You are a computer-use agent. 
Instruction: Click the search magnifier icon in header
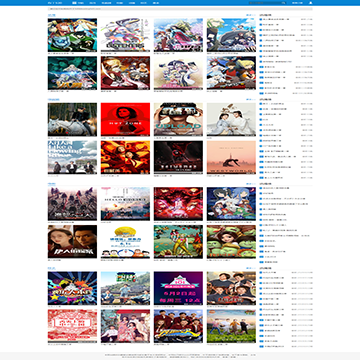284,3
